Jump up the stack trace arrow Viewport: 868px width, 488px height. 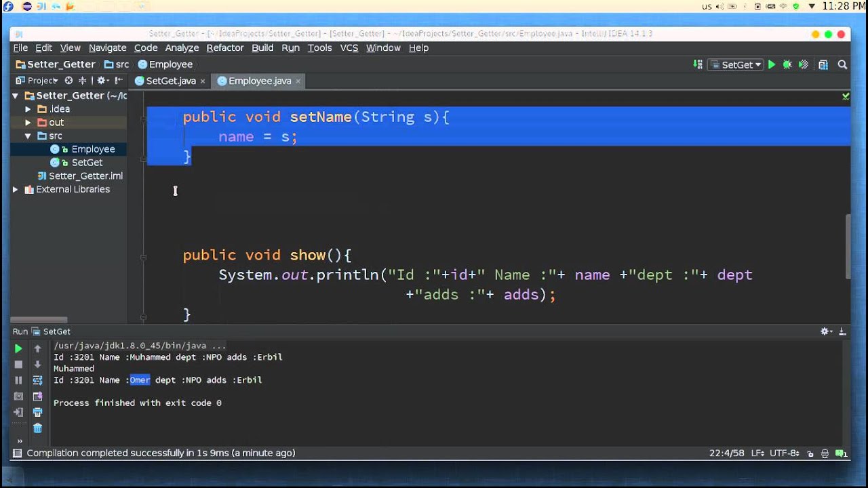[37, 348]
